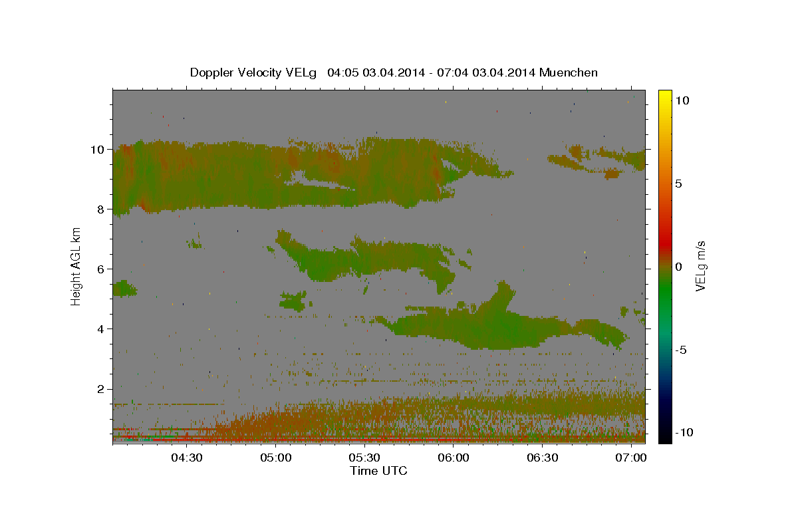Image resolution: width=798 pixels, height=532 pixels.
Task: Click the 05:00 time tick label
Action: tap(275, 458)
